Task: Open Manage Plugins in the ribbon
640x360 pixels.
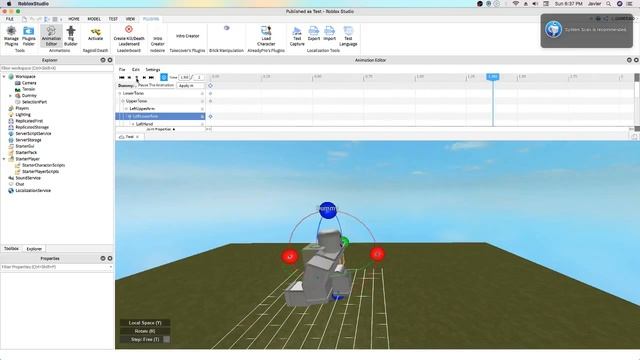Action: pos(11,36)
